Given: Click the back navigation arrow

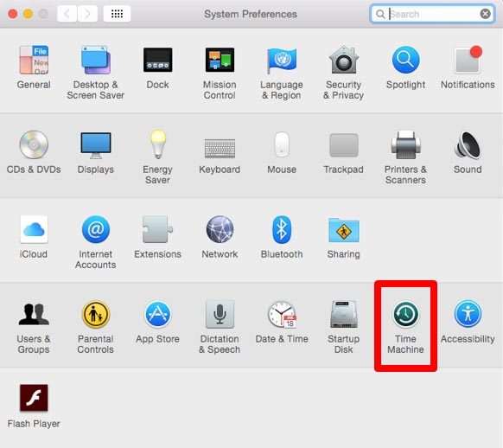Looking at the screenshot, I should click(x=67, y=14).
